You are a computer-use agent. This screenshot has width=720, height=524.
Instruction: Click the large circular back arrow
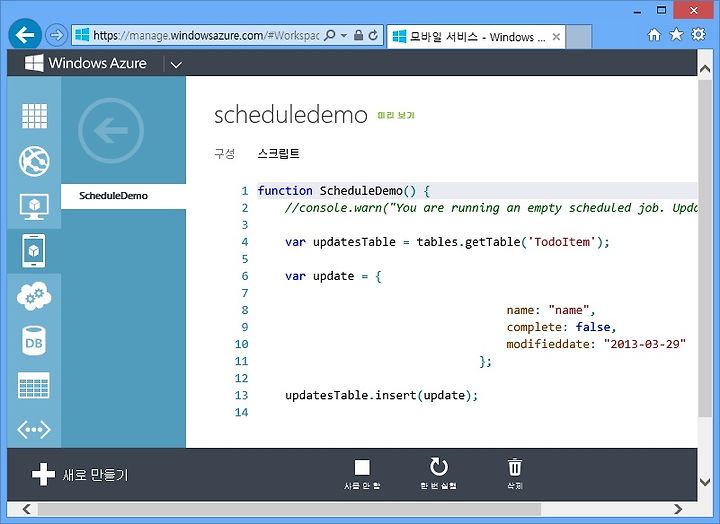click(x=111, y=130)
